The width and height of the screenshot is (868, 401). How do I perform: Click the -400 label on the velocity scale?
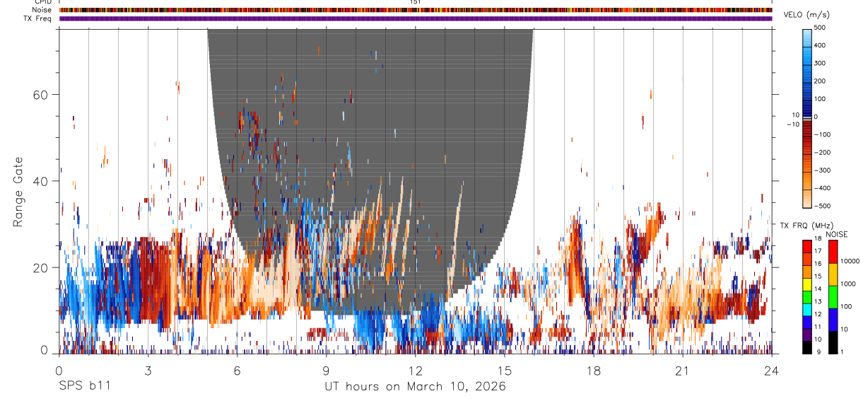click(x=822, y=188)
